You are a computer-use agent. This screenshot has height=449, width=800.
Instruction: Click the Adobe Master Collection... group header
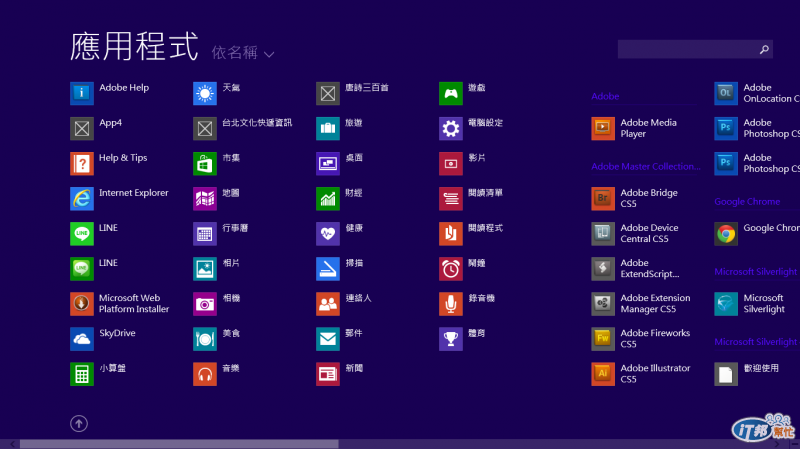tap(645, 166)
